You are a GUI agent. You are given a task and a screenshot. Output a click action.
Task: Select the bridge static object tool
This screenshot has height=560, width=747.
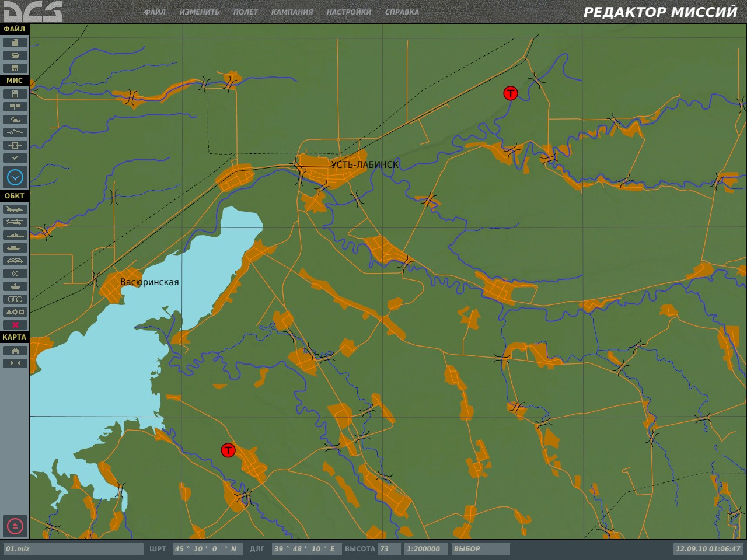(x=15, y=261)
